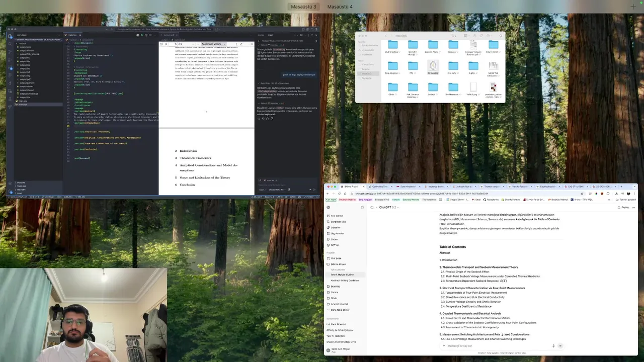Open the ChatGPT conversation options ellipsis
This screenshot has width=644, height=362.
[x=633, y=207]
